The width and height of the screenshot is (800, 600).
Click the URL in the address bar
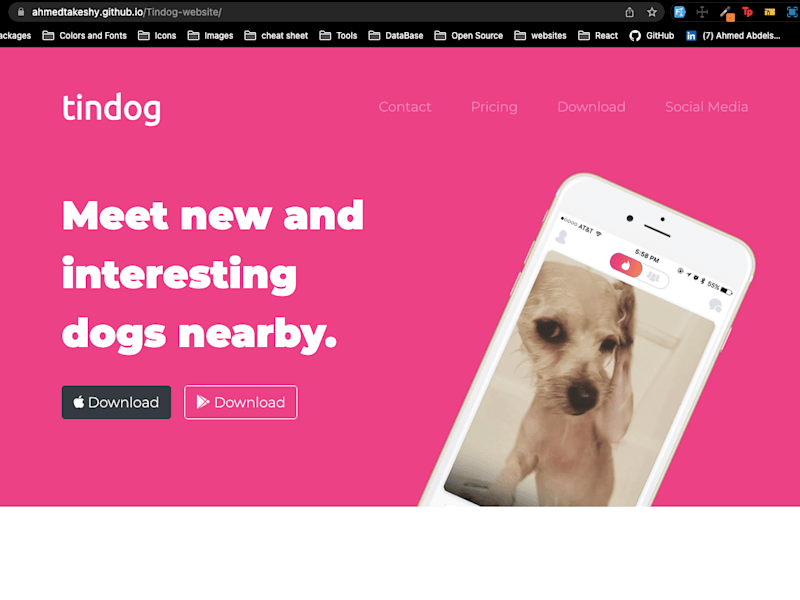(127, 12)
